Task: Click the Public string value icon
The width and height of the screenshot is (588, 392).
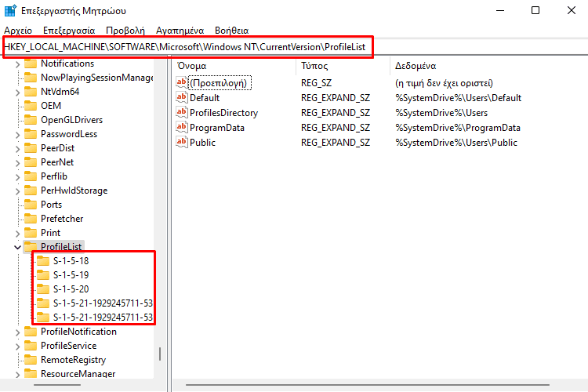Action: 182,142
